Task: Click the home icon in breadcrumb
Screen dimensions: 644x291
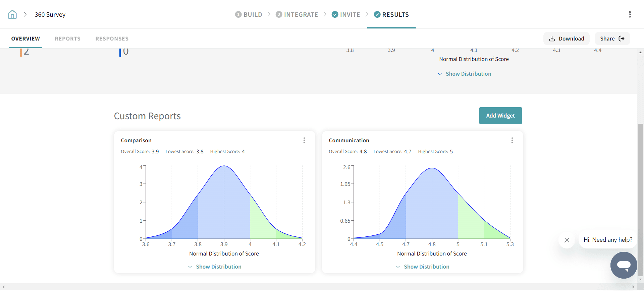Action: click(12, 14)
